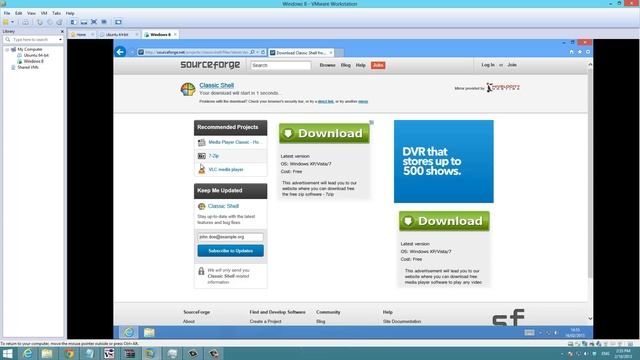Viewport: 640px width, 360px height.
Task: Close the Windows 8 VM tab
Action: click(175, 35)
